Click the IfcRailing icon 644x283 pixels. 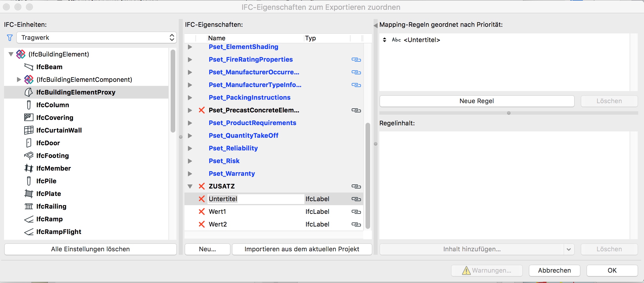[29, 206]
